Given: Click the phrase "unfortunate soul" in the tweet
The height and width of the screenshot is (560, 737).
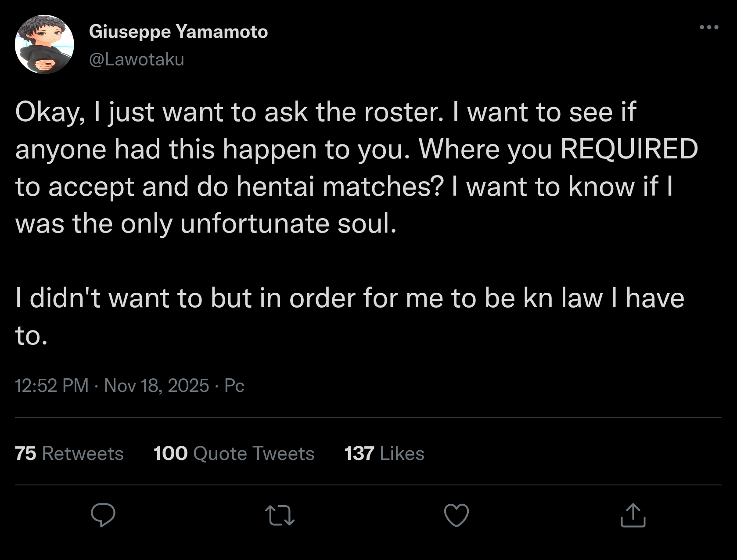Looking at the screenshot, I should pos(288,223).
